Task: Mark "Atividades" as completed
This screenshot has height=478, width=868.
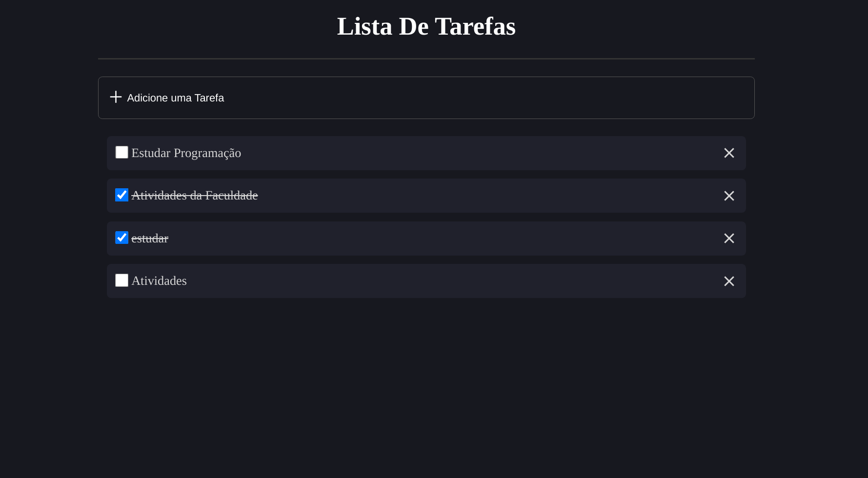Action: [x=121, y=280]
